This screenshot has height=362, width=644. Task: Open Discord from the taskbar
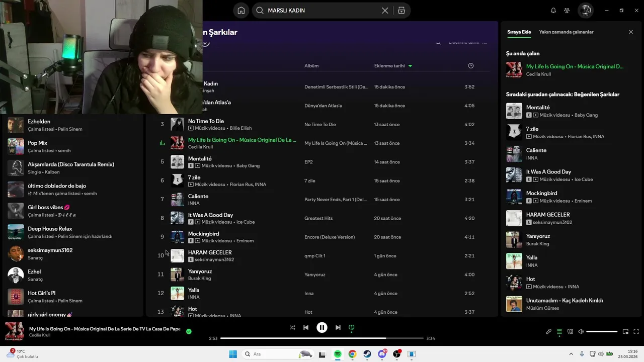pyautogui.click(x=382, y=354)
